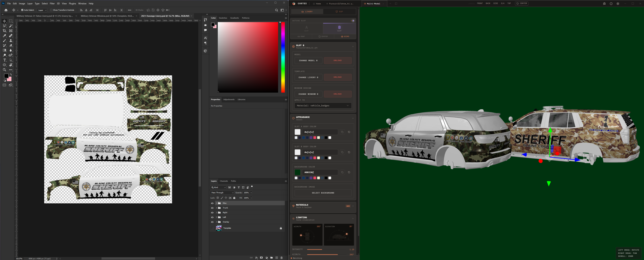Collapse the Lighting section in Cortex
The width and height of the screenshot is (644, 260).
point(353,219)
